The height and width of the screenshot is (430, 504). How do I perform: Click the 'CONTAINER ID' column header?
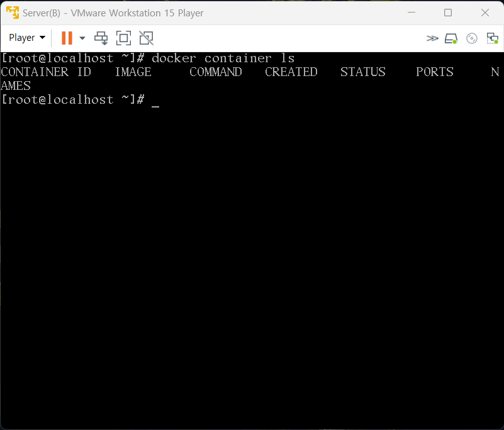[x=46, y=72]
